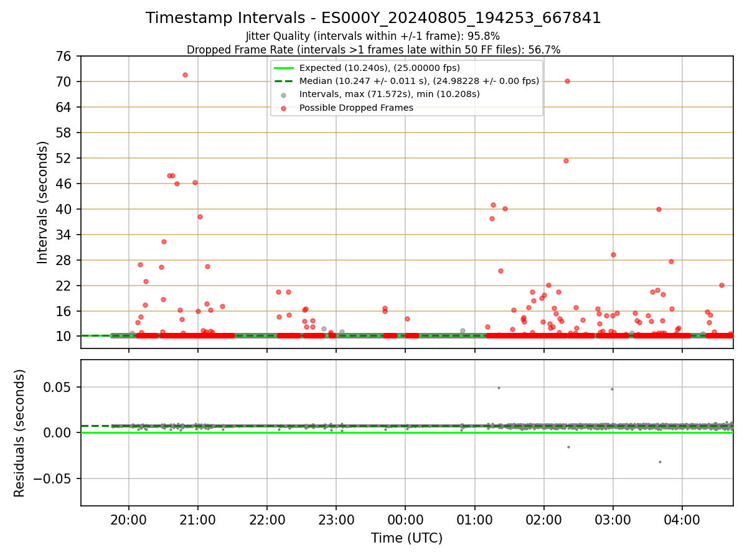
Task: Click the red point near 51 seconds after 02:00
Action: coord(566,161)
